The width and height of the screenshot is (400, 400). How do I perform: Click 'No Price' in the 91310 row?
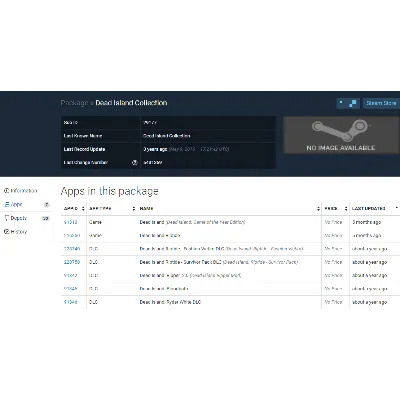tap(333, 222)
